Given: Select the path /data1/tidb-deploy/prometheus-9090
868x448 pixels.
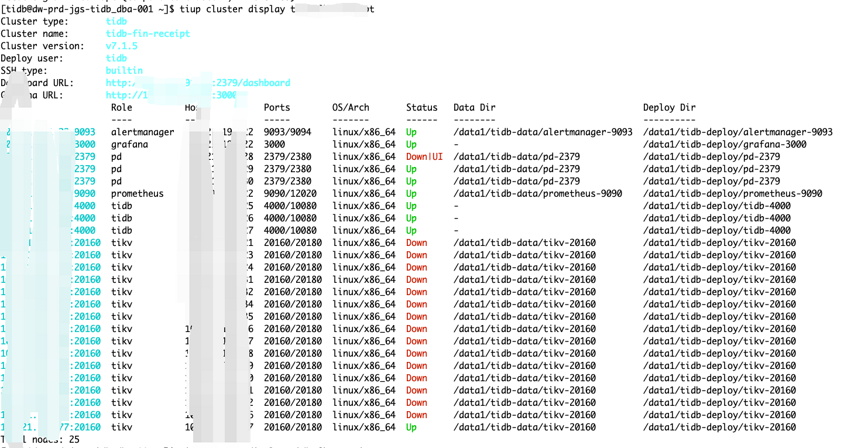Looking at the screenshot, I should pos(733,194).
